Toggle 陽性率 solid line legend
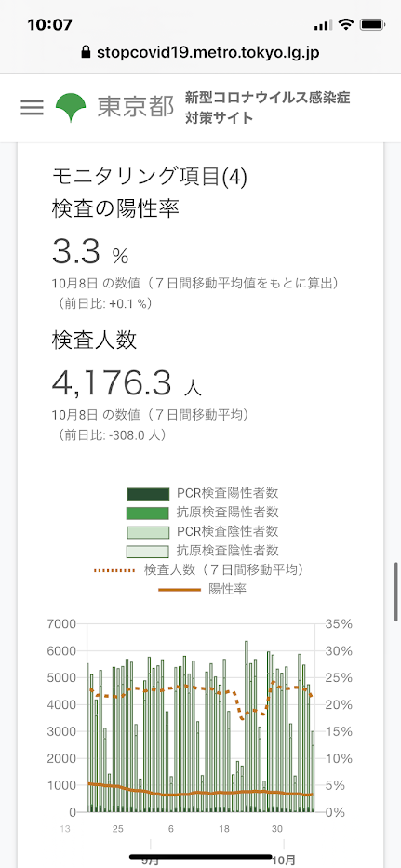This screenshot has height=868, width=401. coord(203,590)
